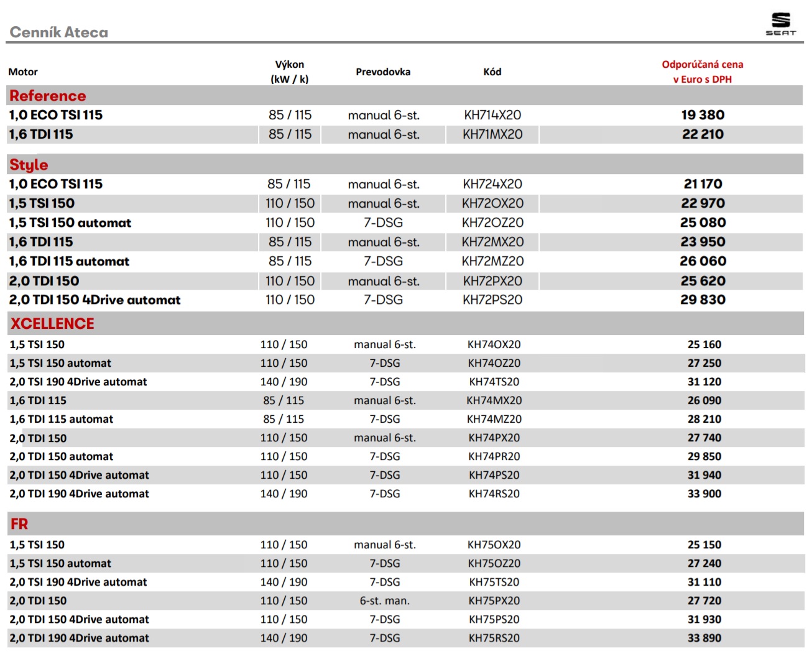Click code KH75OX20
812x654 pixels.
[494, 545]
